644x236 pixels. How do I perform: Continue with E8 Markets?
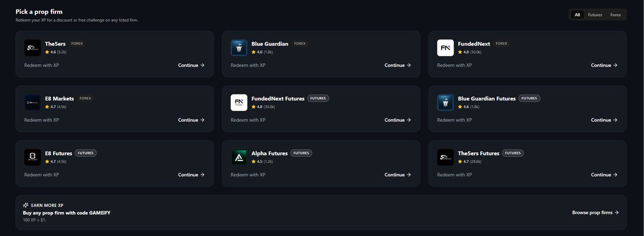tap(192, 120)
